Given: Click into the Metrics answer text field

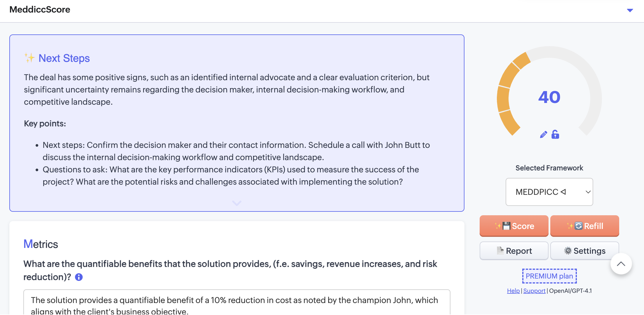Looking at the screenshot, I should click(236, 303).
